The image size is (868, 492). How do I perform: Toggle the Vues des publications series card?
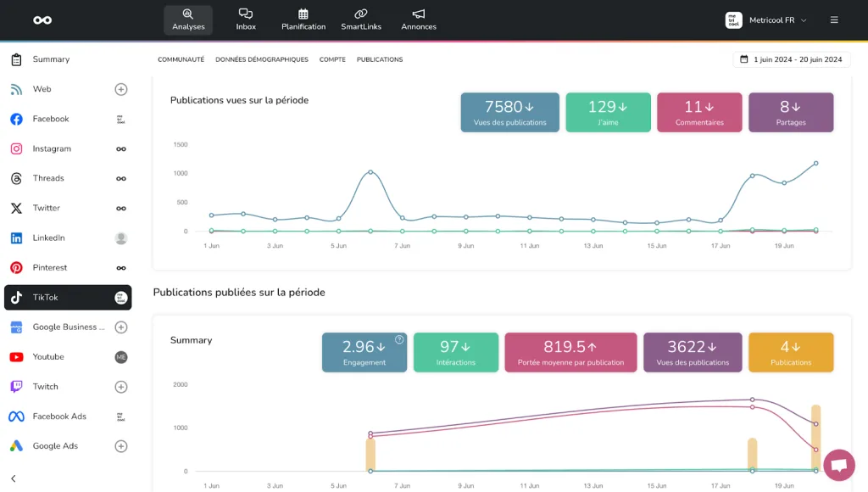pos(509,112)
